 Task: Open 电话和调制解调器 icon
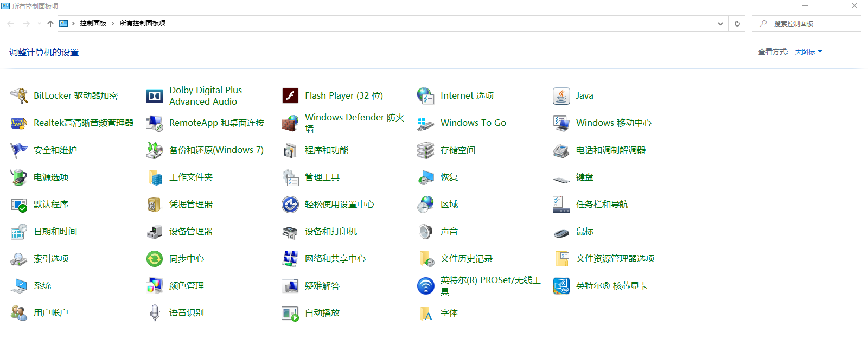pos(561,150)
